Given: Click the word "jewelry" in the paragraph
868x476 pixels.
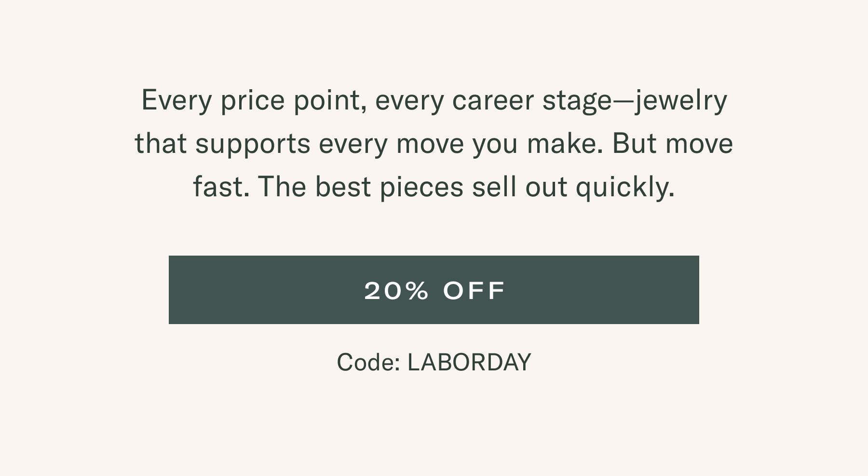Looking at the screenshot, I should pos(681,101).
